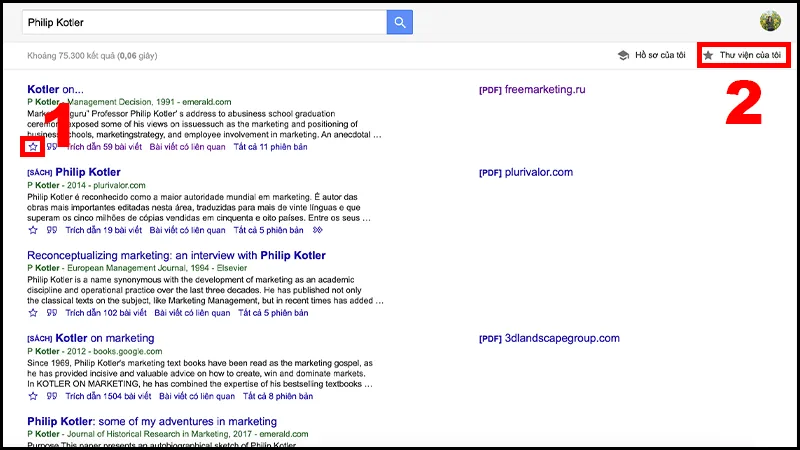The image size is (800, 450).
Task: Star the [SÁCH] Philip Kotler book result
Action: click(x=33, y=230)
